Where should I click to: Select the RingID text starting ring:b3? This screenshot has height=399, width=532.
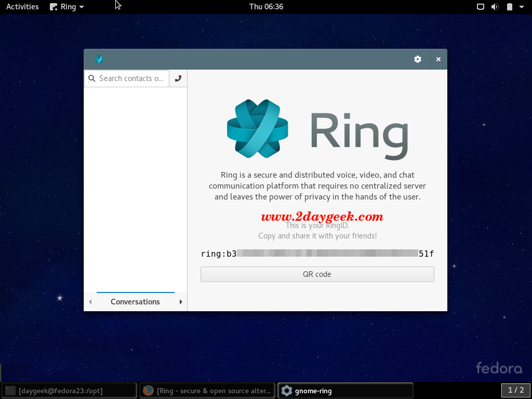point(317,254)
